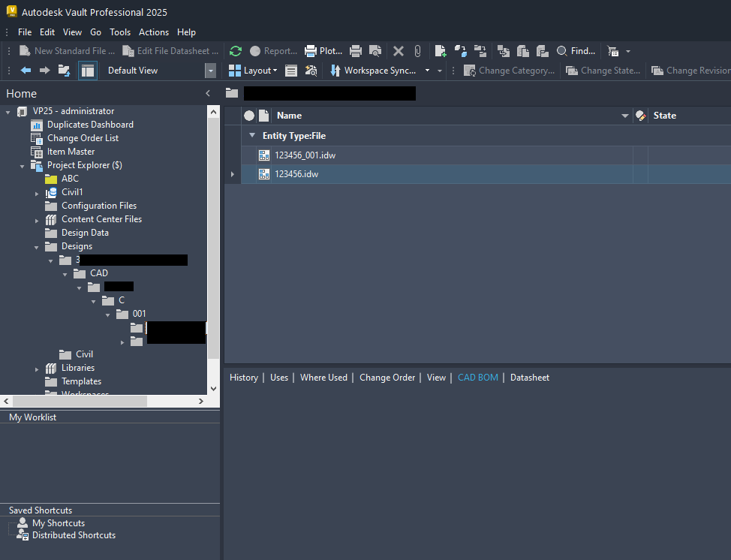Open the Plot dialog from the toolbar
Viewport: 731px width, 560px height.
(323, 50)
